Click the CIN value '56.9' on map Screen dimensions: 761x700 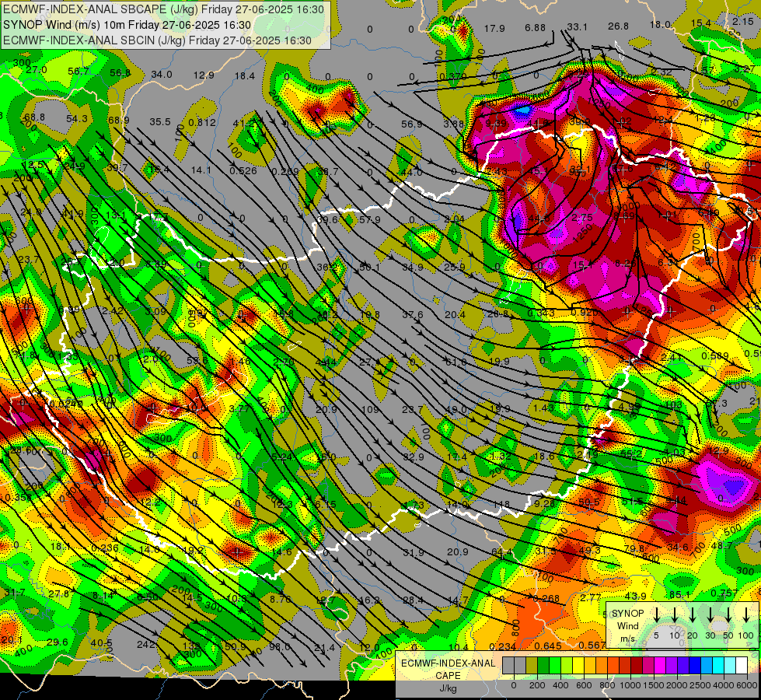pyautogui.click(x=411, y=124)
